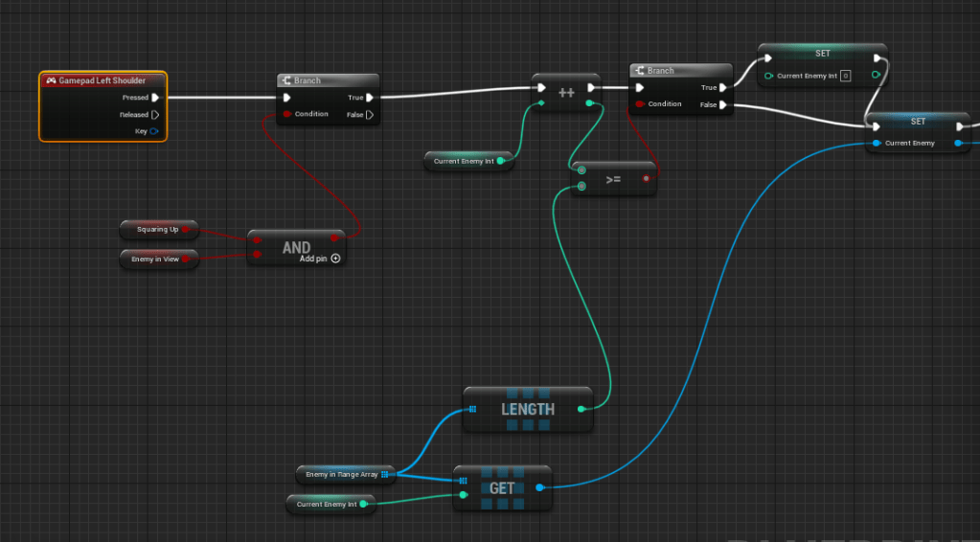
Task: Click the green output pin on LENGTH node
Action: point(581,409)
